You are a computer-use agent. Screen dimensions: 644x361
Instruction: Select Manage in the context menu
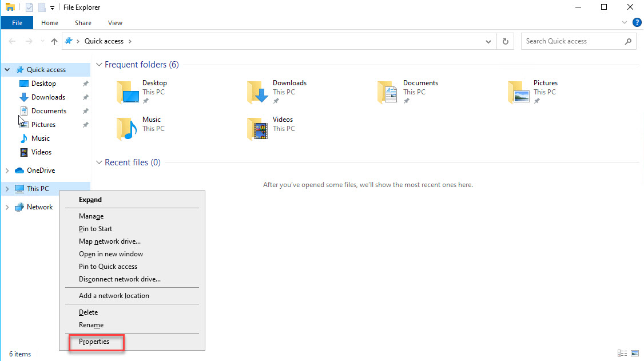(x=91, y=216)
